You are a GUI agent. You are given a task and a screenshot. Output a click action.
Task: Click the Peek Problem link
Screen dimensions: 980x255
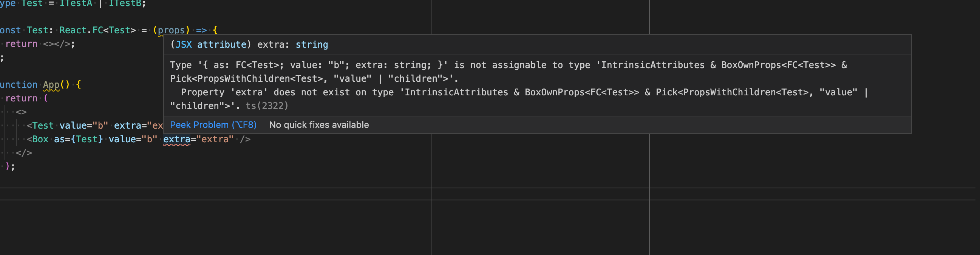coord(213,124)
